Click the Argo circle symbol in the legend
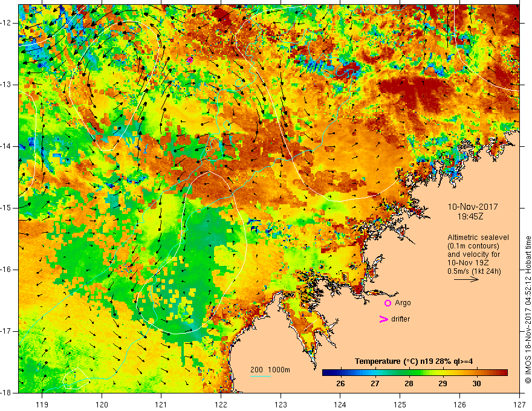Image resolution: width=532 pixels, height=411 pixels. coord(388,303)
